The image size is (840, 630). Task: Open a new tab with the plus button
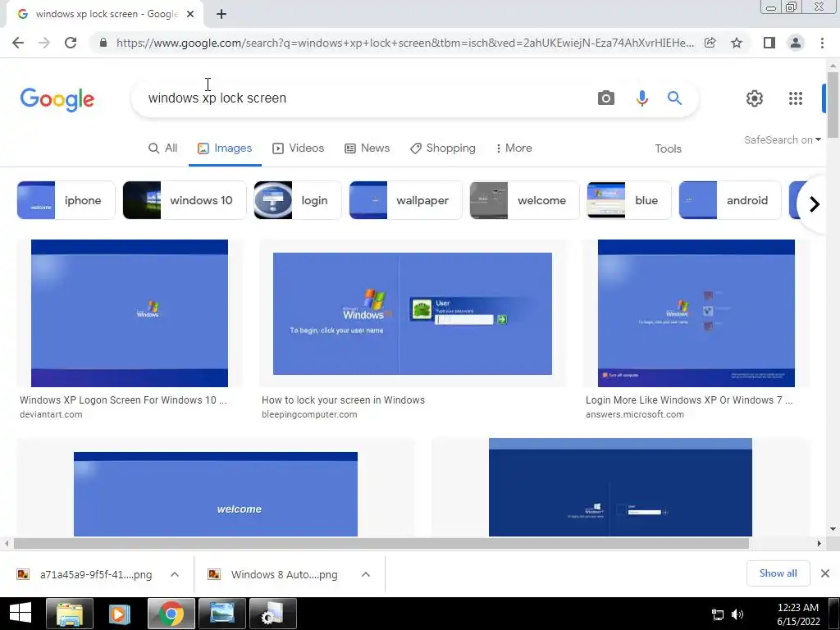click(221, 14)
